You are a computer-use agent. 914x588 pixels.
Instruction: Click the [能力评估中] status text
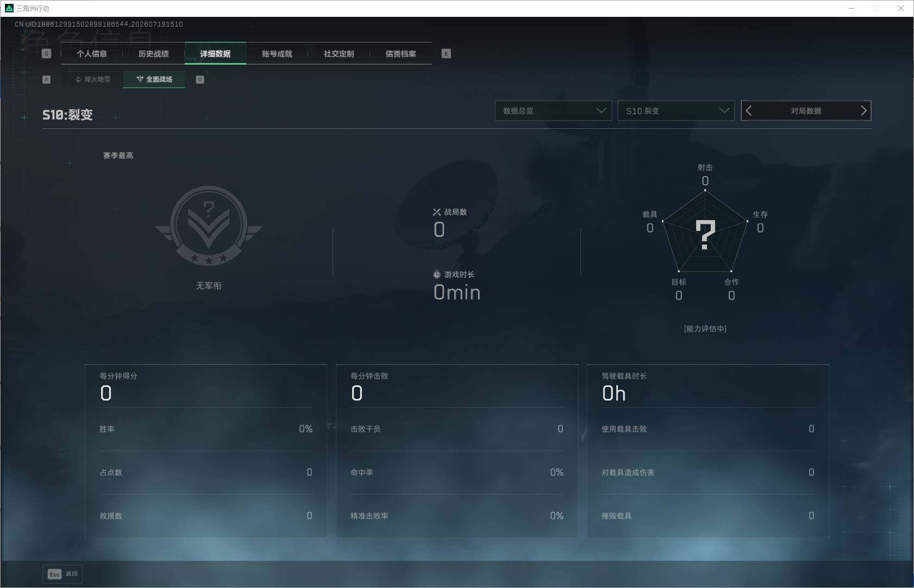tap(705, 329)
